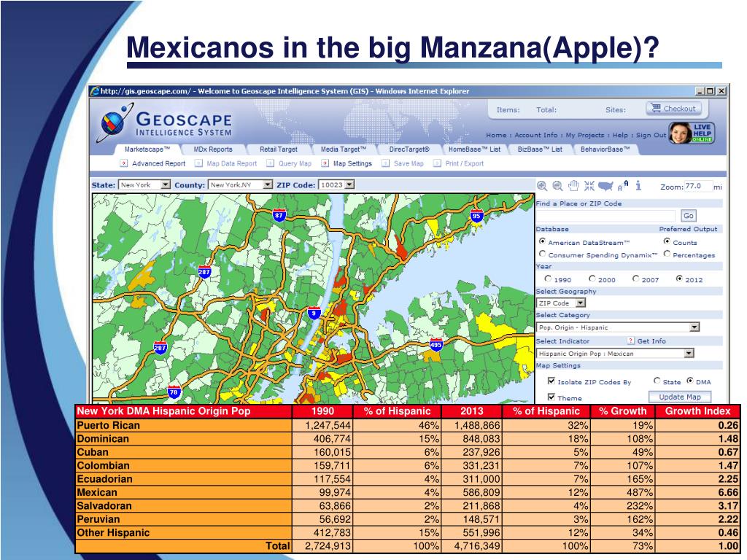
Task: Open the Account Info link
Action: tap(536, 135)
